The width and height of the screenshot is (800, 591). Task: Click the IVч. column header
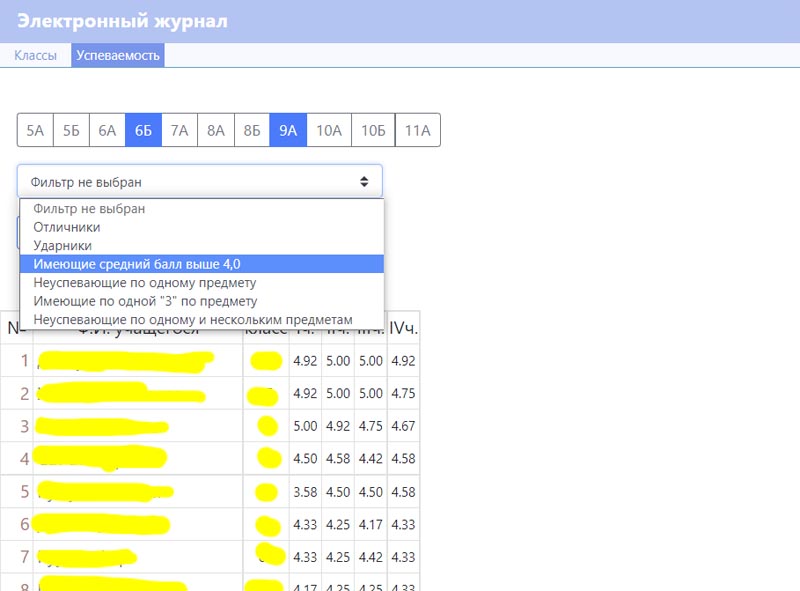click(x=403, y=327)
